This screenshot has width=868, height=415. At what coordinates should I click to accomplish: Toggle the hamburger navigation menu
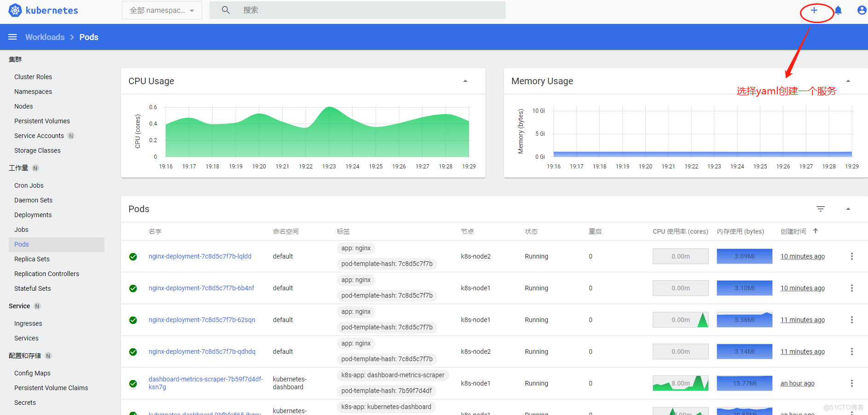tap(12, 37)
